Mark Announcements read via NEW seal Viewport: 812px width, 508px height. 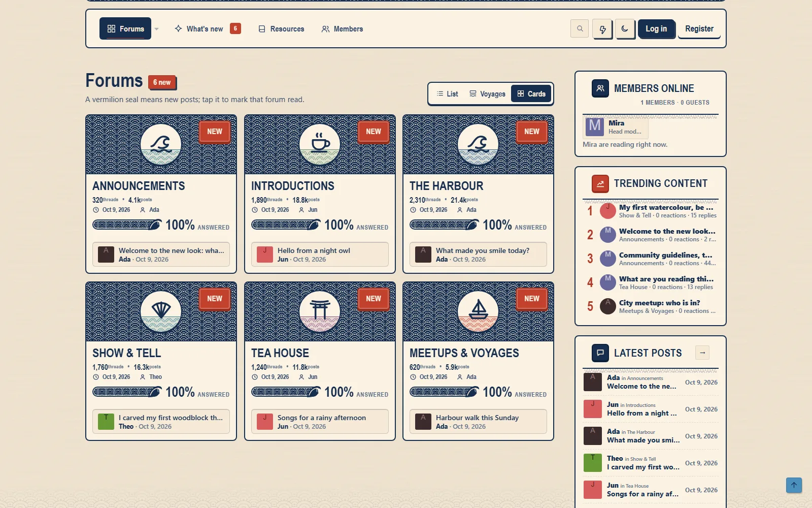coord(215,132)
